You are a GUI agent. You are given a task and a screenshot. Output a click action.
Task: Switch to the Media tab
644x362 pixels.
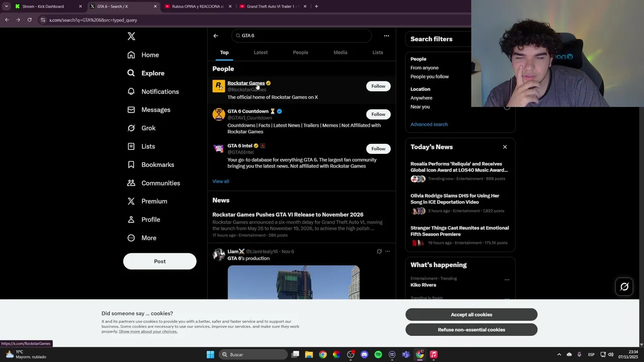340,52
